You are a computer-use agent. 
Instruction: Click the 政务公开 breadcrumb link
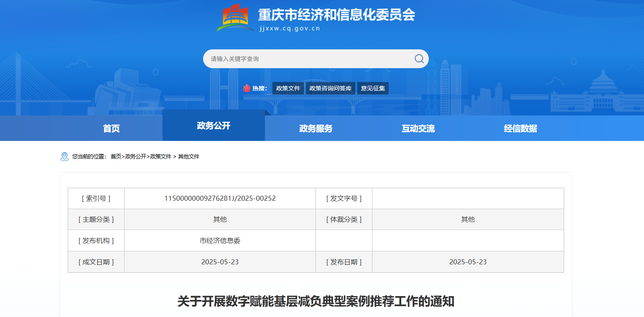[135, 156]
